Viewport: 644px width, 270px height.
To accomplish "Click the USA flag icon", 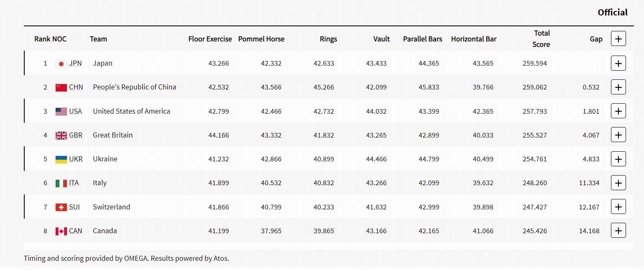I will coord(61,112).
